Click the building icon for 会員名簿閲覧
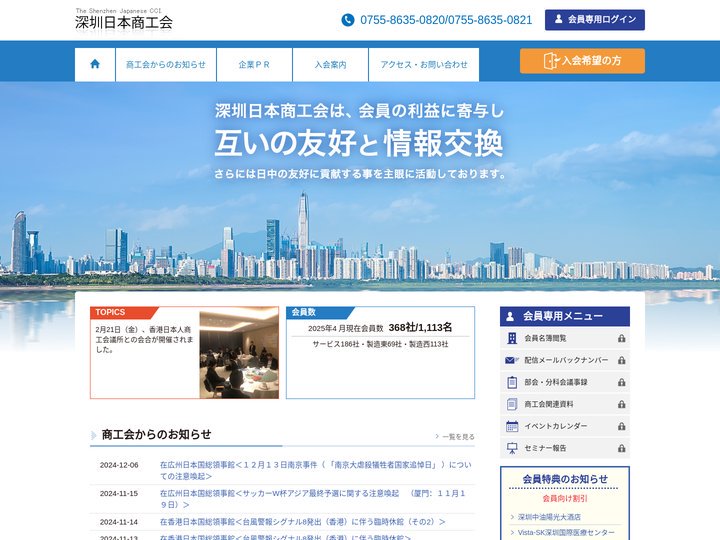Screen dimensions: 720x540 click(512, 338)
